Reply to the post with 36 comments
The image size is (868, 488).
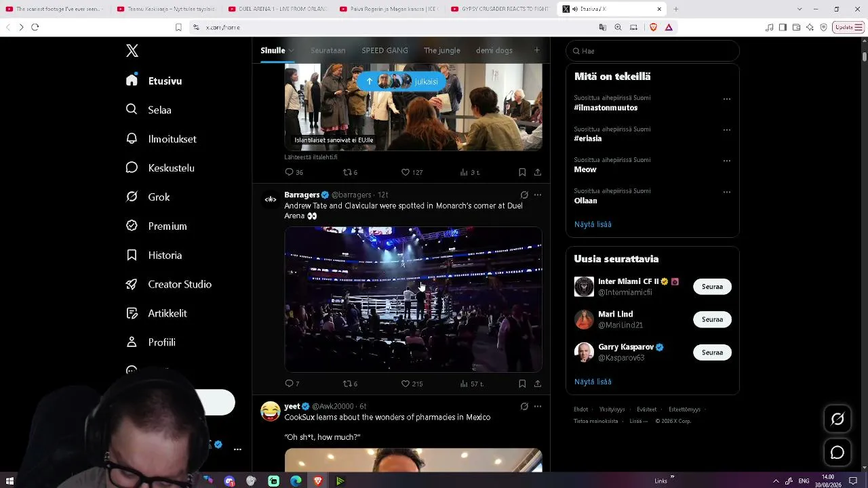pyautogui.click(x=294, y=172)
